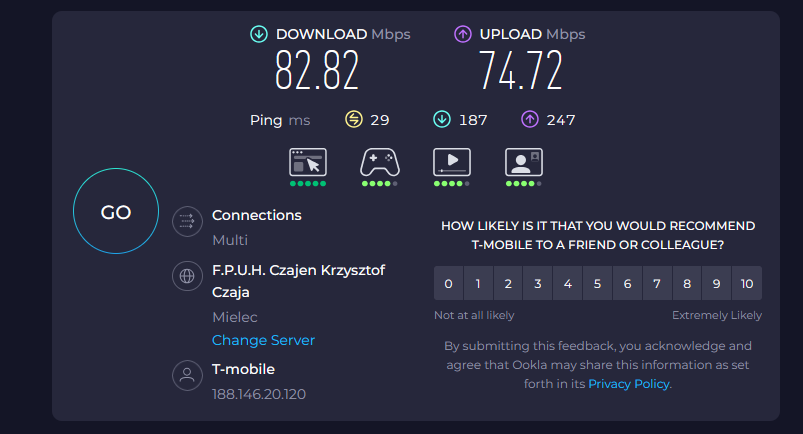Select the globe server icon
This screenshot has height=434, width=803.
pyautogui.click(x=187, y=276)
